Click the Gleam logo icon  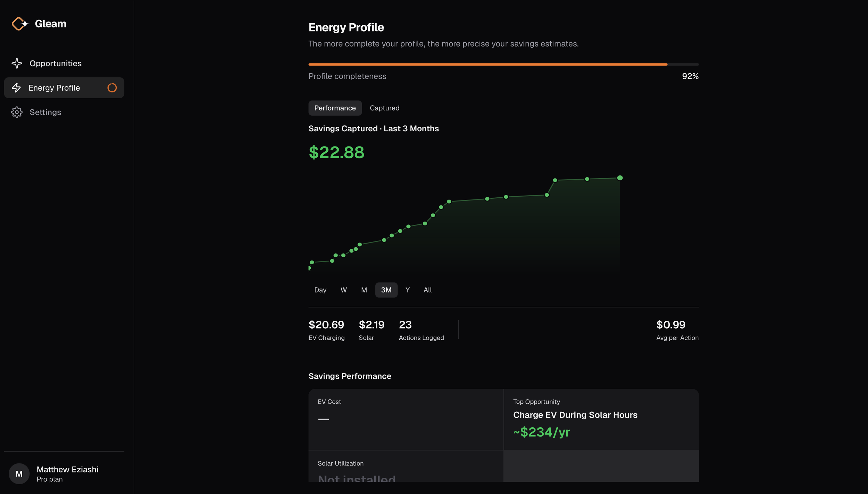point(20,24)
